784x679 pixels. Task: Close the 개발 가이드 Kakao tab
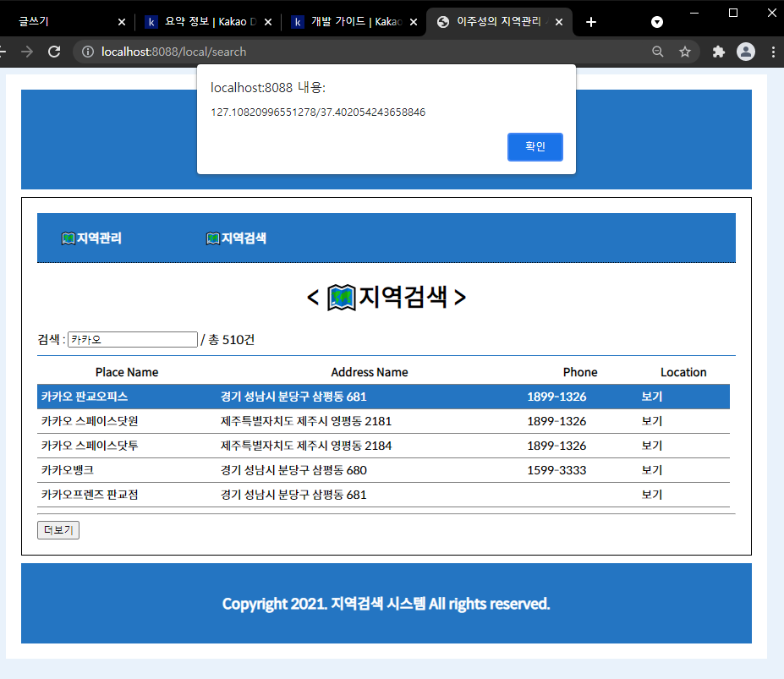414,22
